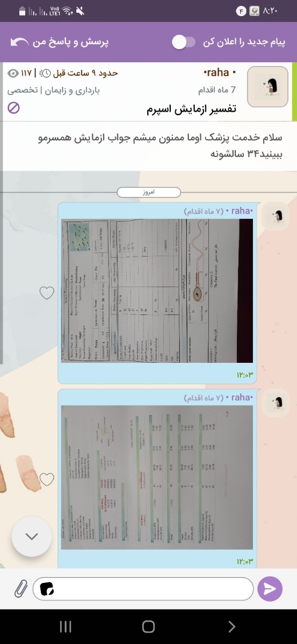Tap the muted sound icon in the status bar
Screen dimensions: 297x644
coord(80,10)
